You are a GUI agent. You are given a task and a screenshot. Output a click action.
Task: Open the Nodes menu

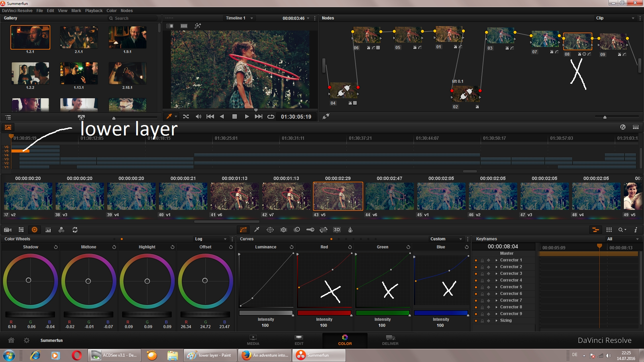tap(126, 11)
